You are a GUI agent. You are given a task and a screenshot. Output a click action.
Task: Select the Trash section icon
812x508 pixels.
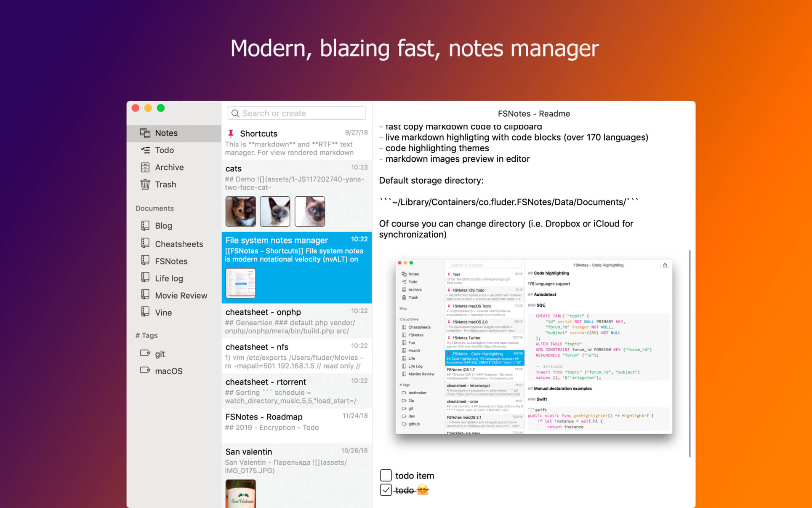click(x=145, y=185)
